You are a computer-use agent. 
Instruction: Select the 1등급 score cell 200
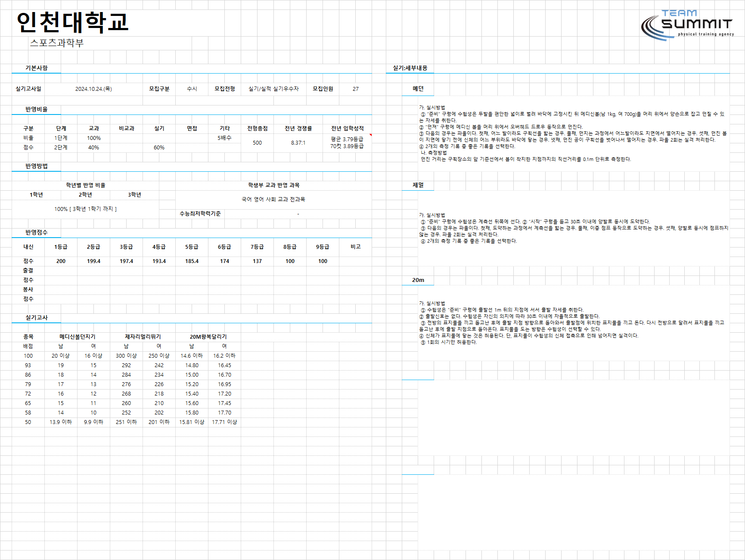61,261
